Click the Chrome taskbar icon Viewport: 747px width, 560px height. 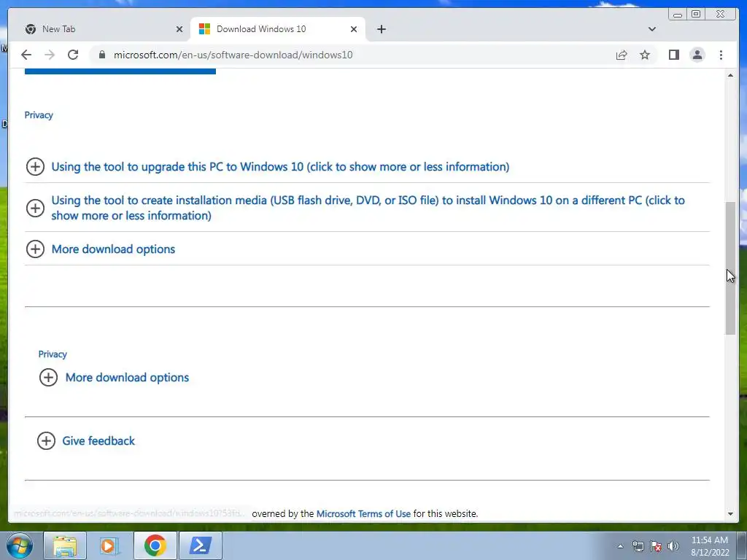(155, 545)
